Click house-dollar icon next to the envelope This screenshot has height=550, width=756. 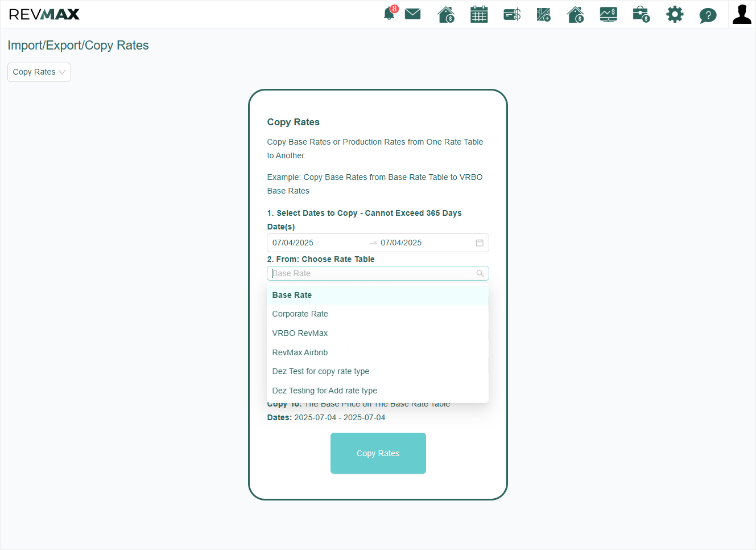[446, 14]
